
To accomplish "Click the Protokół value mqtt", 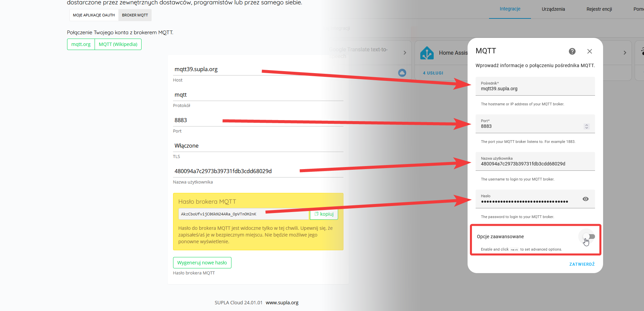I will point(180,95).
